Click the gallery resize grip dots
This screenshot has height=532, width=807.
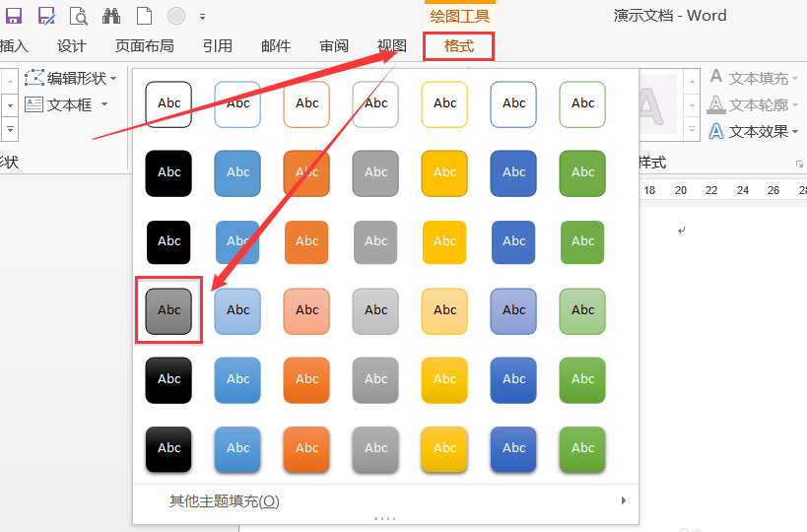[x=385, y=518]
